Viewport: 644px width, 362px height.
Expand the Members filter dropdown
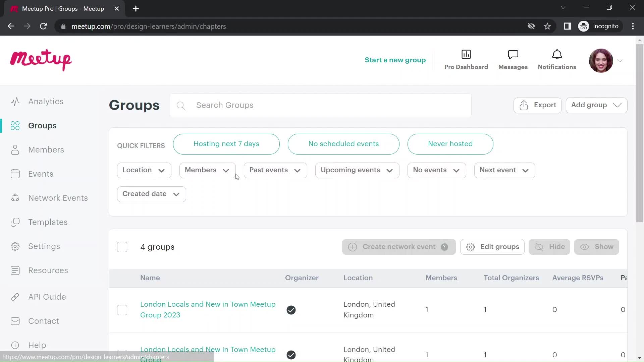[x=207, y=170]
